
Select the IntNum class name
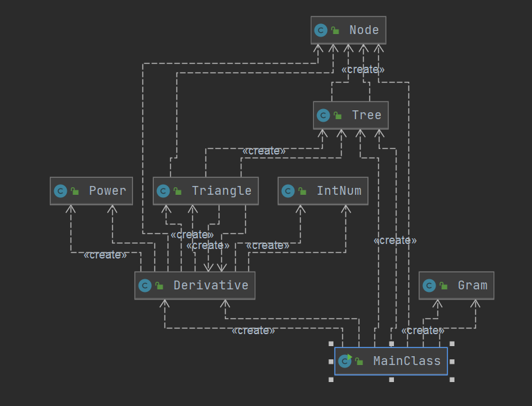pyautogui.click(x=339, y=191)
